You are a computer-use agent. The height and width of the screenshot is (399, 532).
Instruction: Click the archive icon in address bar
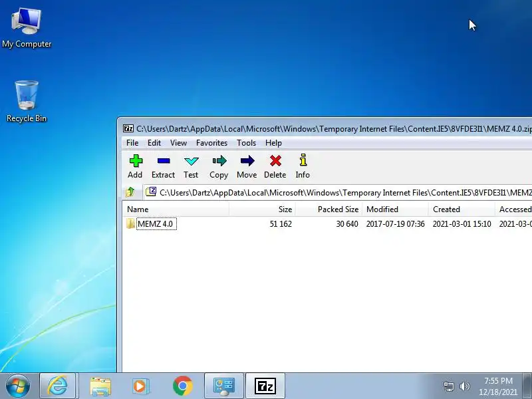click(x=151, y=192)
